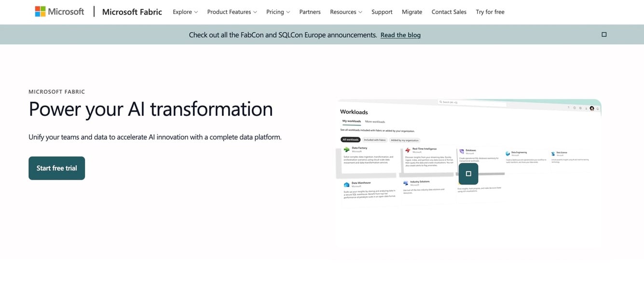Image resolution: width=644 pixels, height=284 pixels.
Task: Click the Data Engineering workload icon
Action: click(508, 154)
